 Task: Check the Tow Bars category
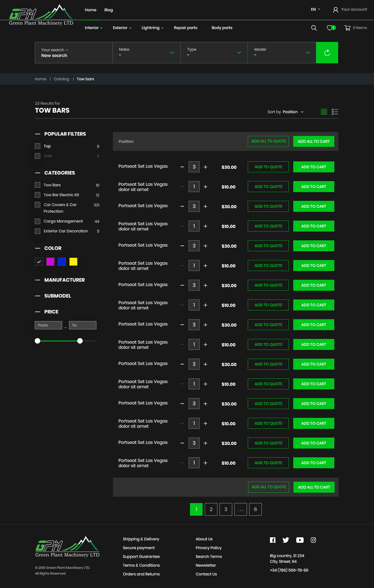tap(38, 185)
